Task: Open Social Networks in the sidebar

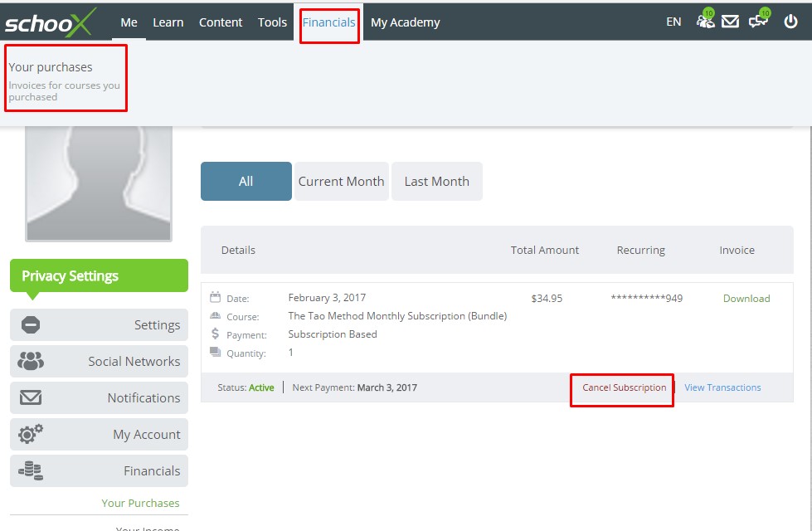Action: (99, 361)
